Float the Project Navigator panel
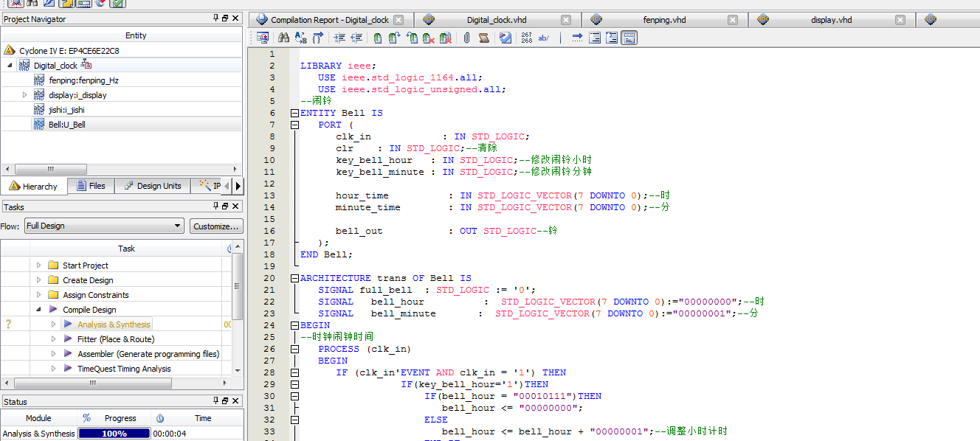980x441 pixels. click(x=225, y=18)
